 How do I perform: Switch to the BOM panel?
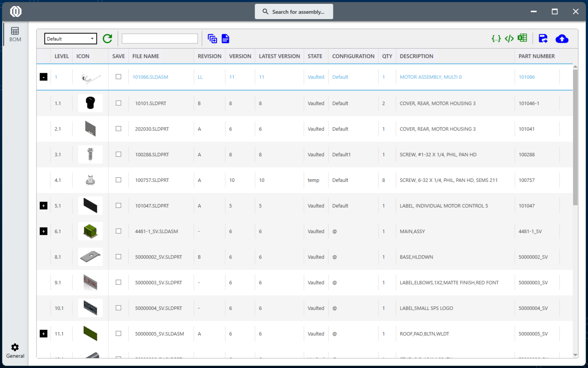(15, 34)
